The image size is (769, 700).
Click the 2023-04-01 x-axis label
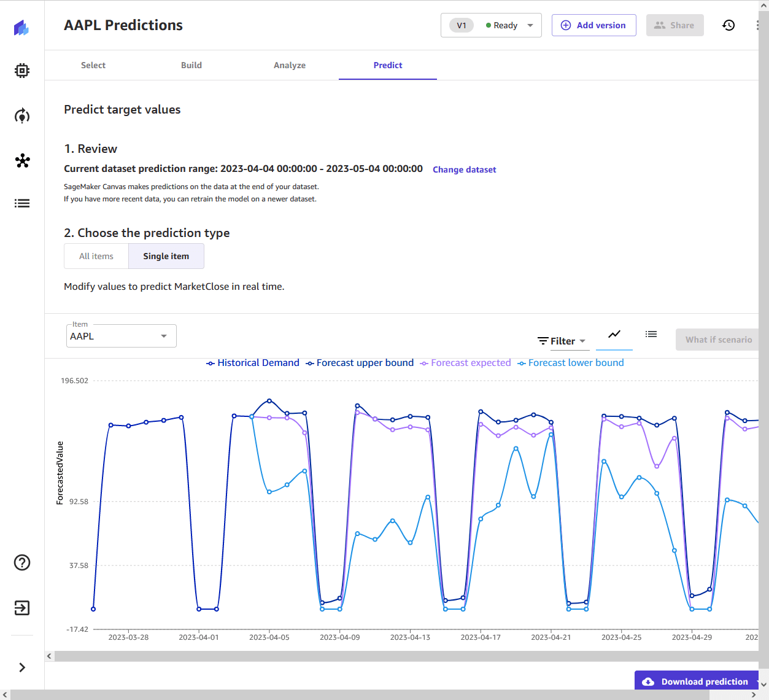pos(198,637)
